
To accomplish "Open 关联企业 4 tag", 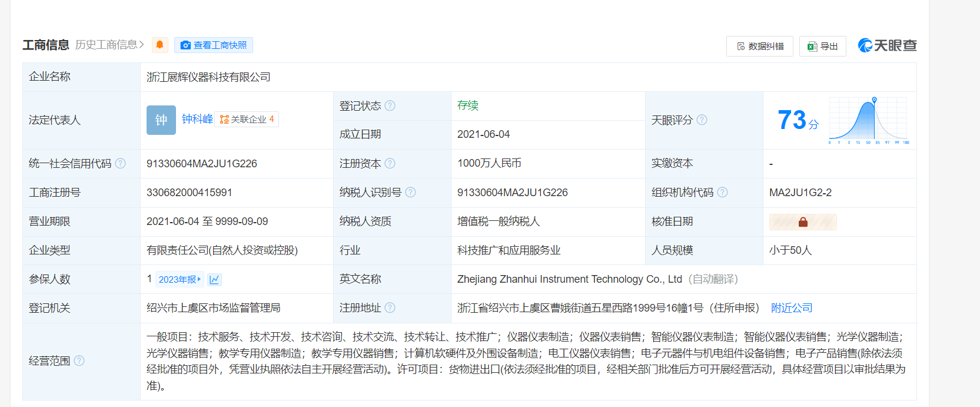I will point(247,119).
